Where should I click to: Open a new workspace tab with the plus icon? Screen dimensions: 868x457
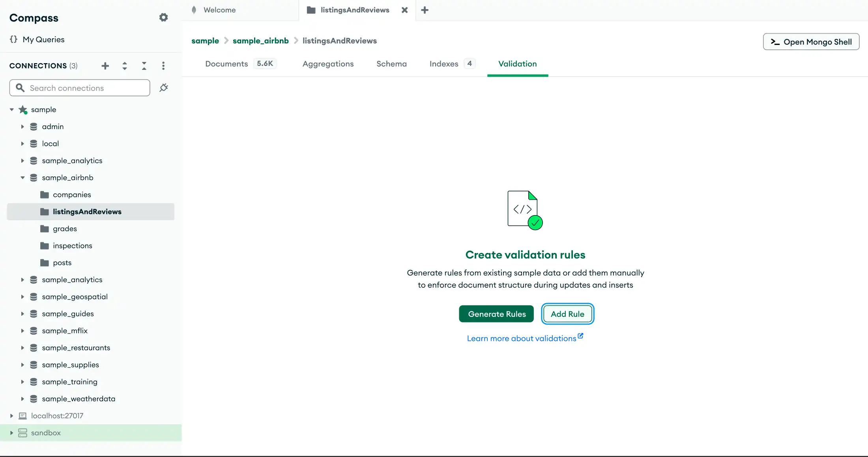(x=425, y=10)
